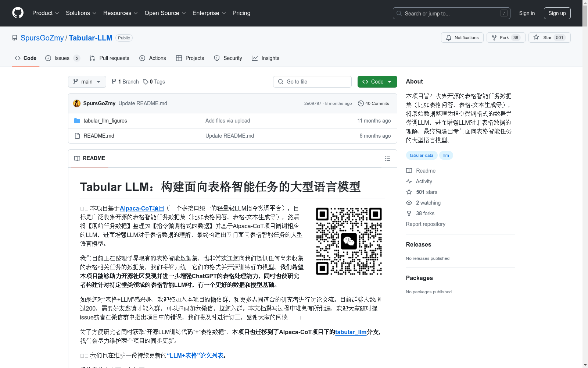
Task: Switch to the Pull requests tab
Action: [x=110, y=58]
